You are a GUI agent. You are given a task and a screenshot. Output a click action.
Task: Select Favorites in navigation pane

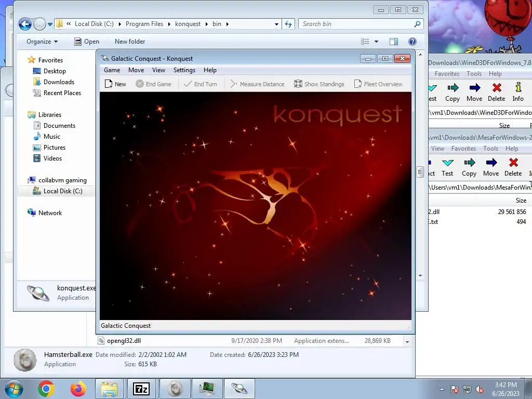point(50,60)
